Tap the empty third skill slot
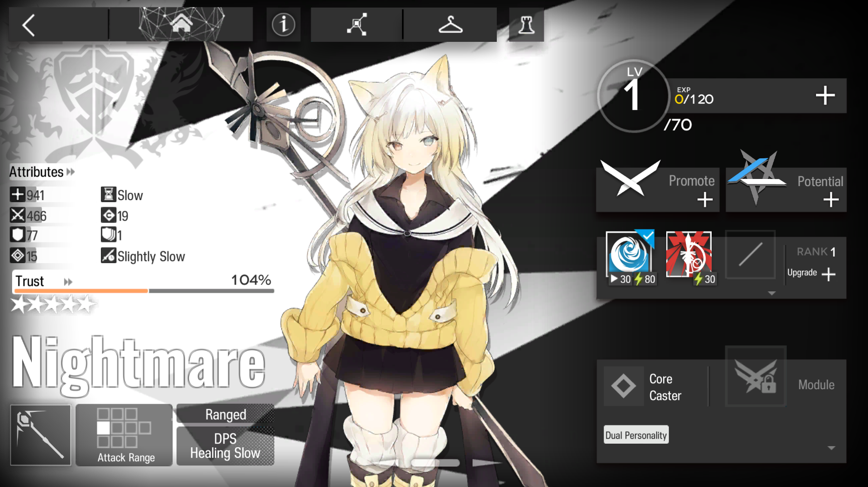868x487 pixels. click(750, 255)
